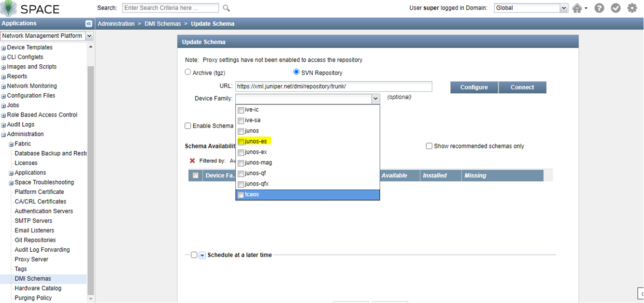644x303 pixels.
Task: Click the checkmark jobs icon in header
Action: tap(615, 8)
